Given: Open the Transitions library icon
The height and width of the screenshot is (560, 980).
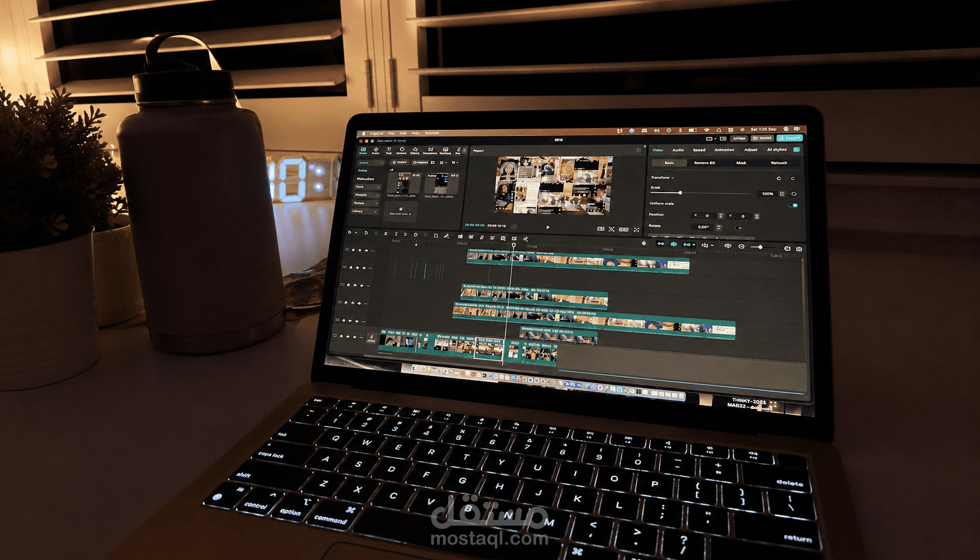Looking at the screenshot, I should pos(430,151).
